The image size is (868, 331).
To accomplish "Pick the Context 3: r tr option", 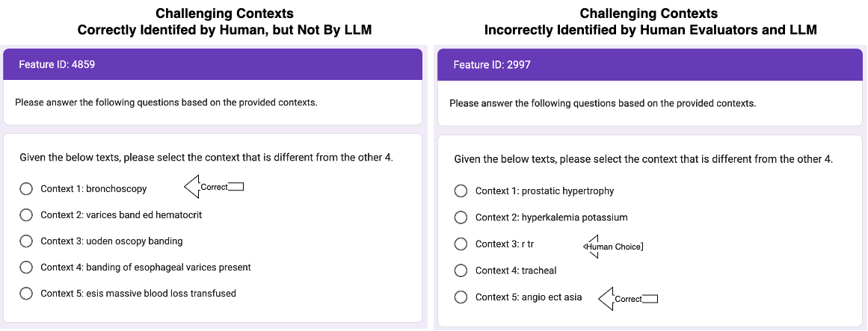I will point(461,244).
